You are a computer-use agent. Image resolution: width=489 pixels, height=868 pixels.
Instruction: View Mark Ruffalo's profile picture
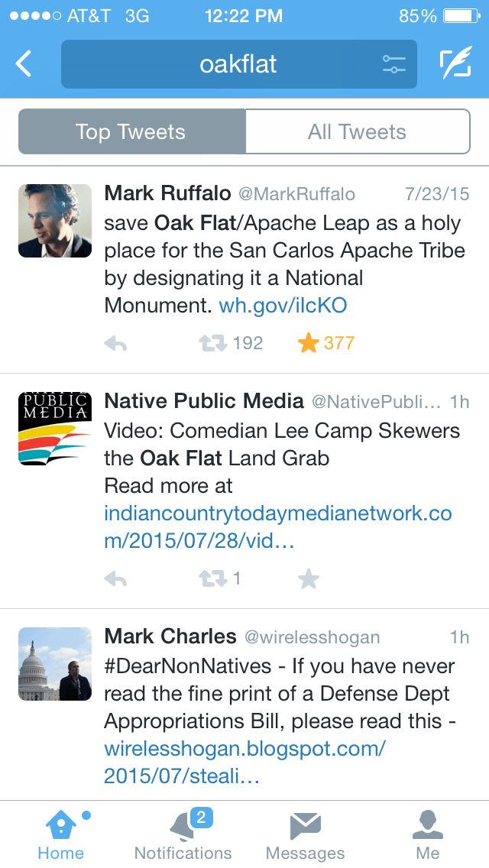tap(55, 221)
